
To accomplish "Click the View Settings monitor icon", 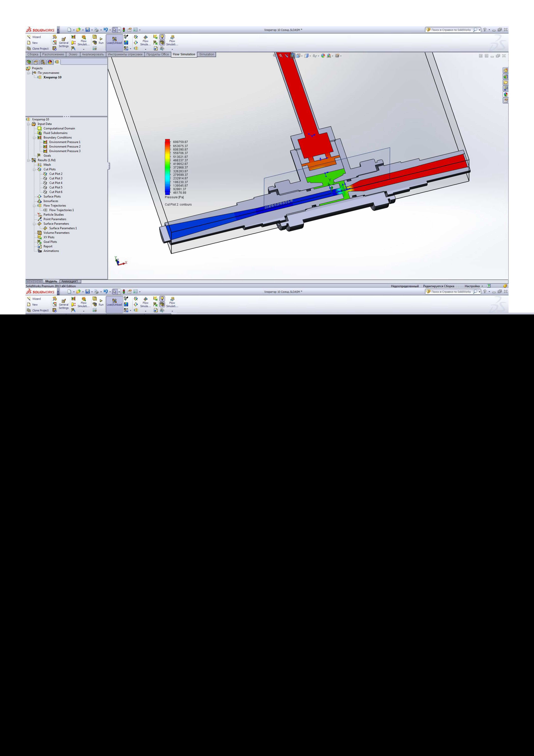I will tap(337, 56).
